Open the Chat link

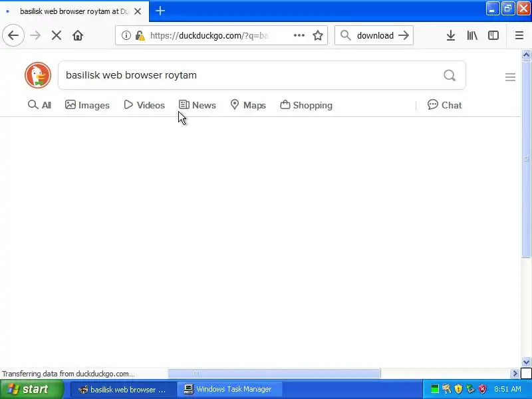(x=444, y=105)
